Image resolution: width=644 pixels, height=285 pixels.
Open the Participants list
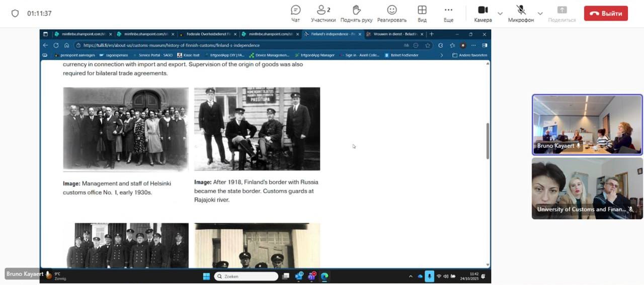[x=323, y=13]
